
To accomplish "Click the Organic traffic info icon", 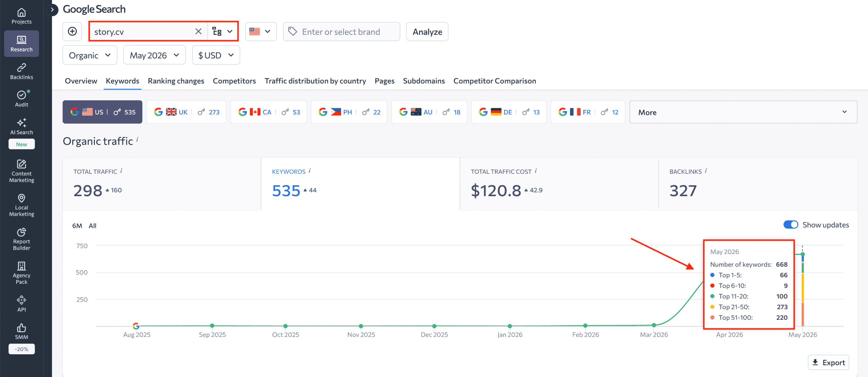I will pos(137,139).
